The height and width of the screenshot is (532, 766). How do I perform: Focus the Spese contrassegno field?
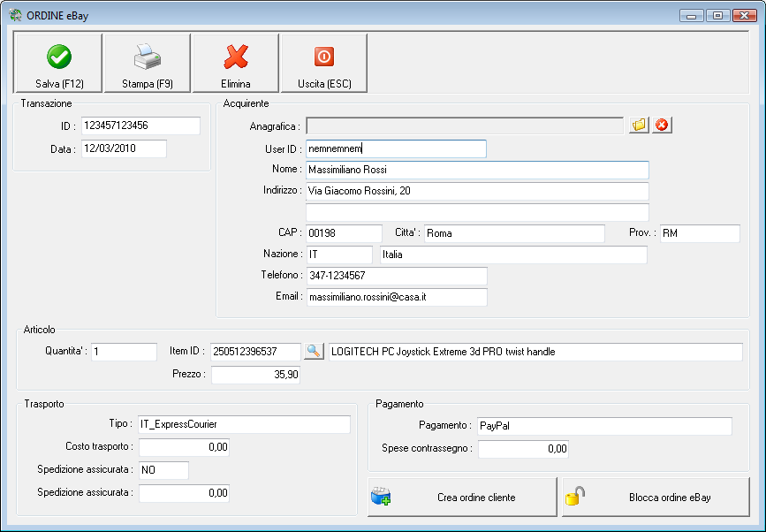tap(523, 449)
